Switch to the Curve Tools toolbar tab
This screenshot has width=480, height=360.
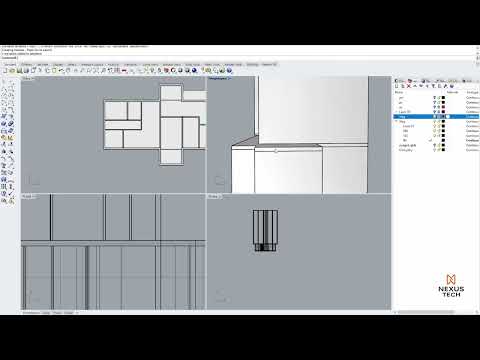150,64
